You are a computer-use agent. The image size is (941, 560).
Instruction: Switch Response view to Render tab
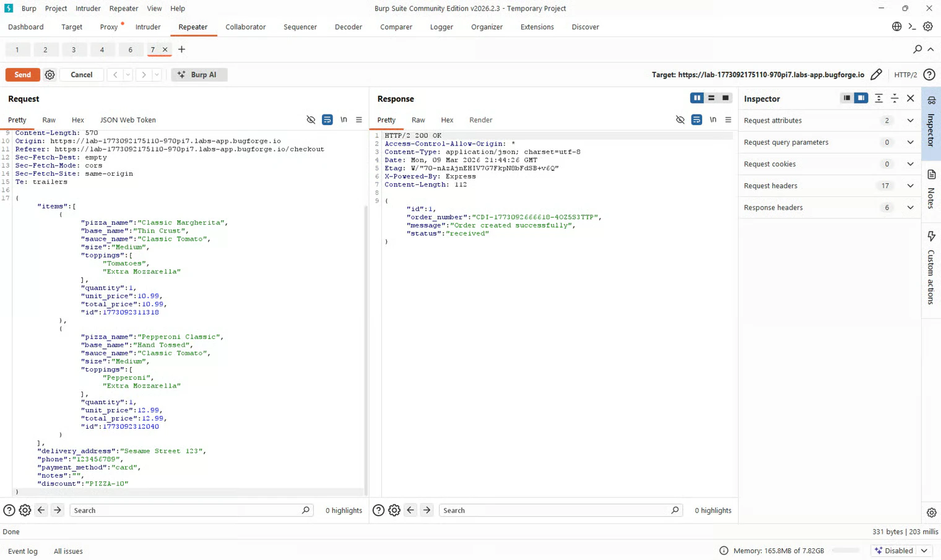pos(481,120)
